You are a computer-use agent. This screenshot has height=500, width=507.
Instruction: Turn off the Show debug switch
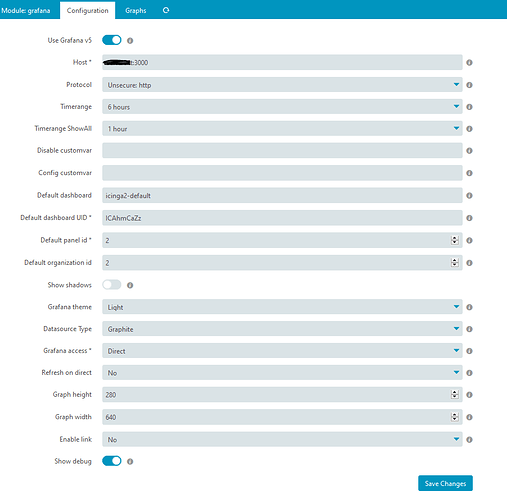[x=112, y=461]
